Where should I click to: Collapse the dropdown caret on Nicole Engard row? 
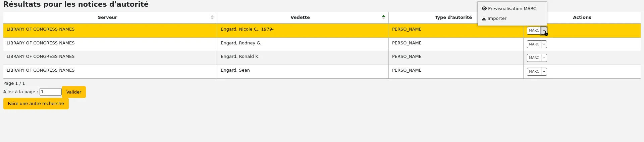point(544,31)
